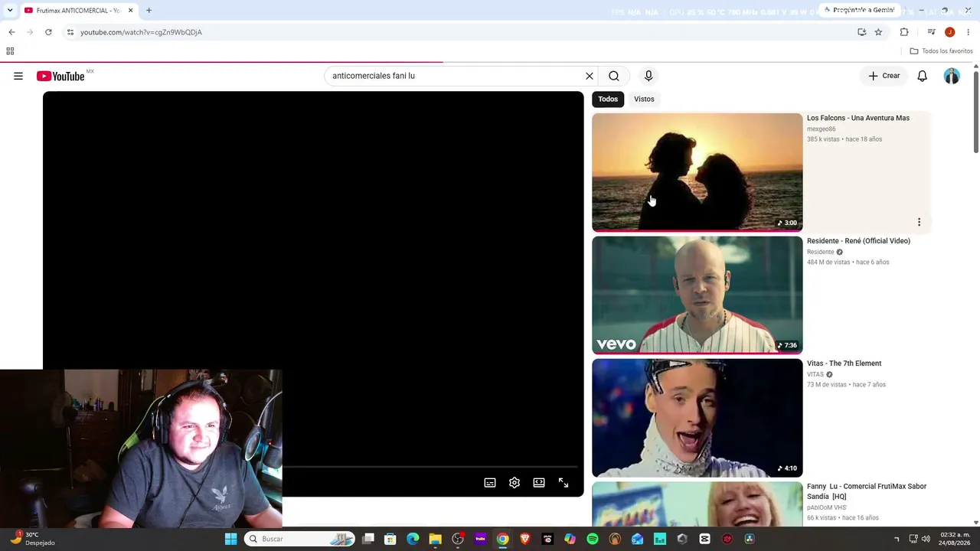Enter fullscreen on the video player
Screen dimensions: 980x551
pos(563,483)
